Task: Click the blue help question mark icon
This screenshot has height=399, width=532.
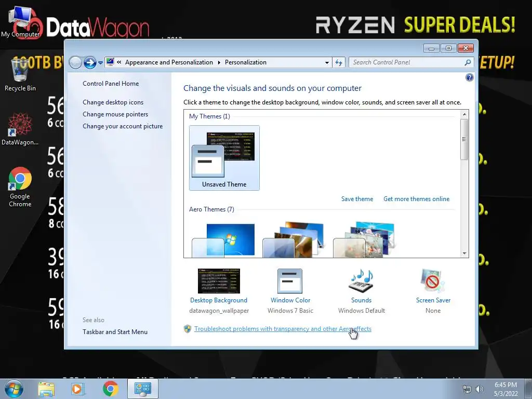Action: [469, 77]
